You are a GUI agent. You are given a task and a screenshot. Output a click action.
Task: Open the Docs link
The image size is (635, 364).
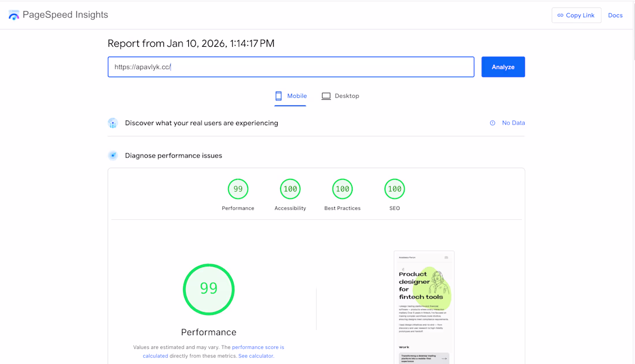click(615, 15)
